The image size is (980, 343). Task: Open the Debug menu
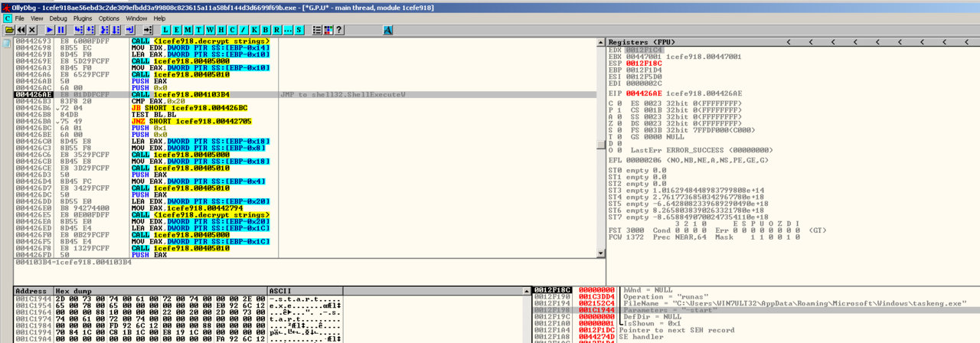[58, 18]
